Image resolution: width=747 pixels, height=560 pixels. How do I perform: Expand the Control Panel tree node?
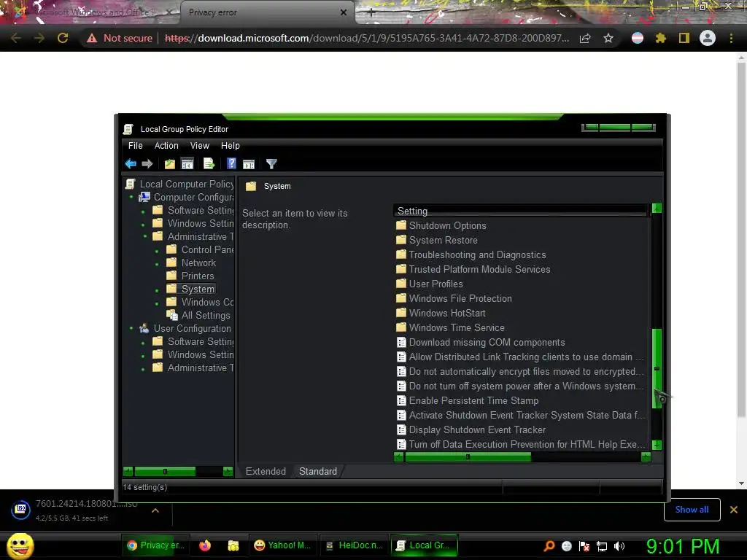pyautogui.click(x=157, y=251)
